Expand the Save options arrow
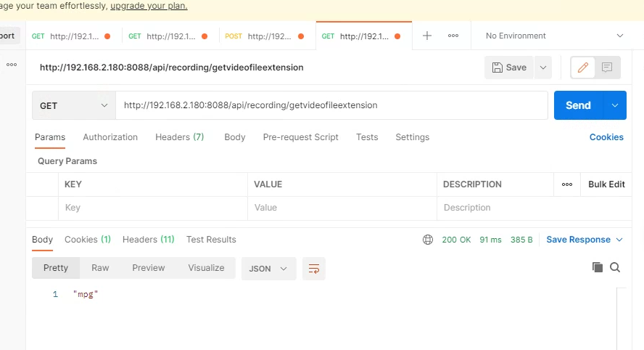Screen dimensions: 644x350 (542, 68)
